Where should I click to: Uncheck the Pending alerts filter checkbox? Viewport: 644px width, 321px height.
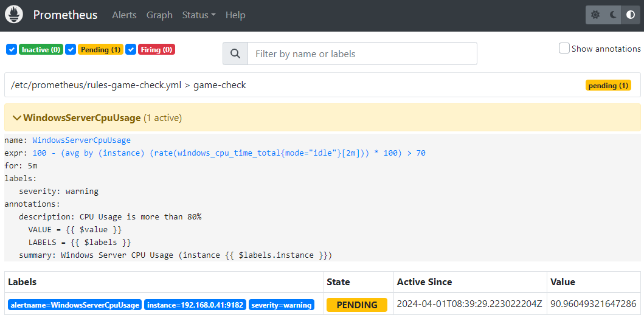pyautogui.click(x=71, y=49)
